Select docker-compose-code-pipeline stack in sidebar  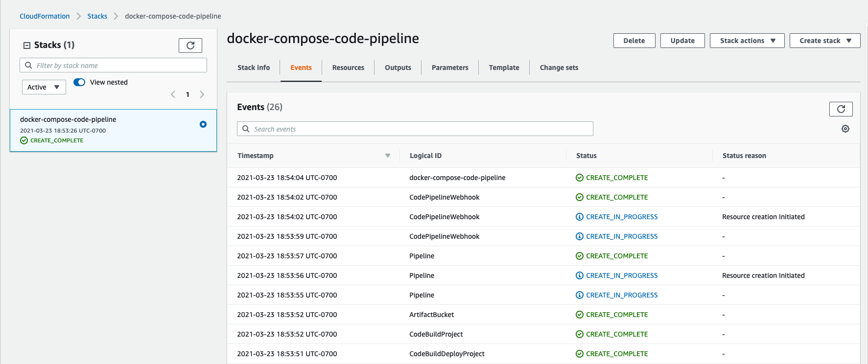point(113,130)
